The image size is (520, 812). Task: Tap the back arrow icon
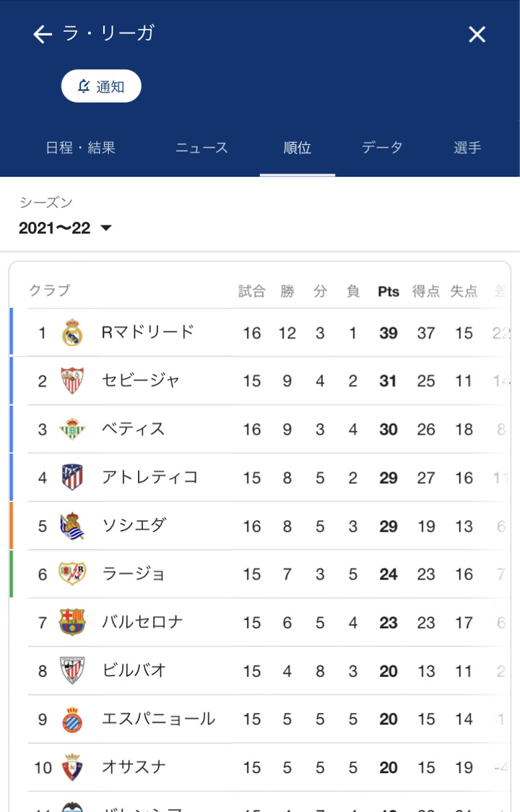click(43, 35)
